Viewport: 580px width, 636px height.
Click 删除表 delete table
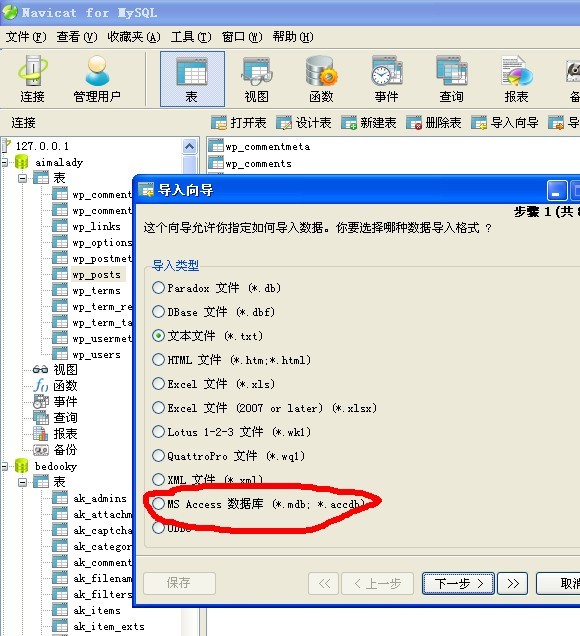tap(434, 122)
